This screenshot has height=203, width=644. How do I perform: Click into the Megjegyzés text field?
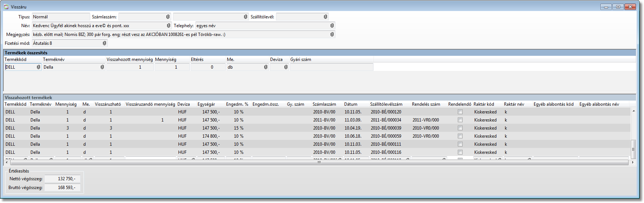click(x=183, y=35)
